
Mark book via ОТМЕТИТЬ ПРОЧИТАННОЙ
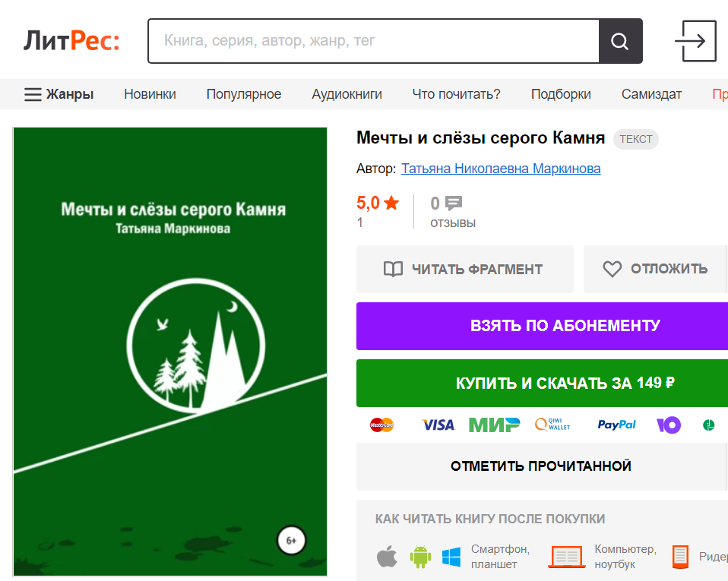542,466
